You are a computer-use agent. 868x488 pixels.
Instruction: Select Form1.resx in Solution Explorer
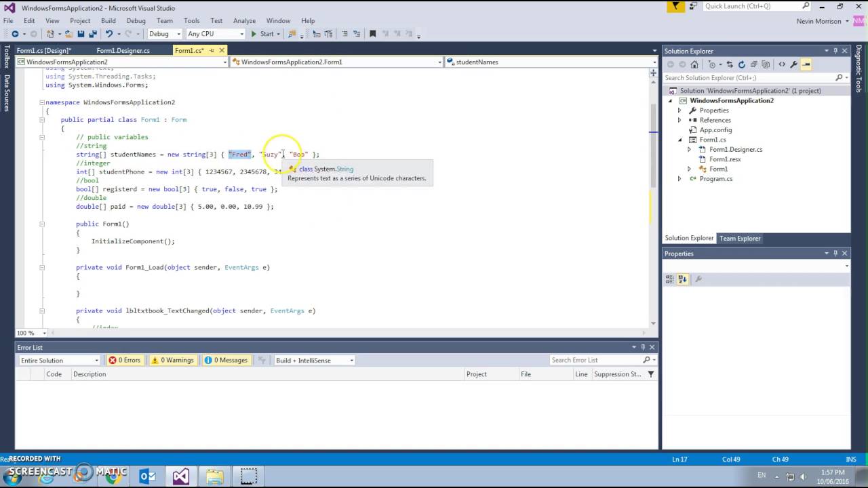[725, 159]
